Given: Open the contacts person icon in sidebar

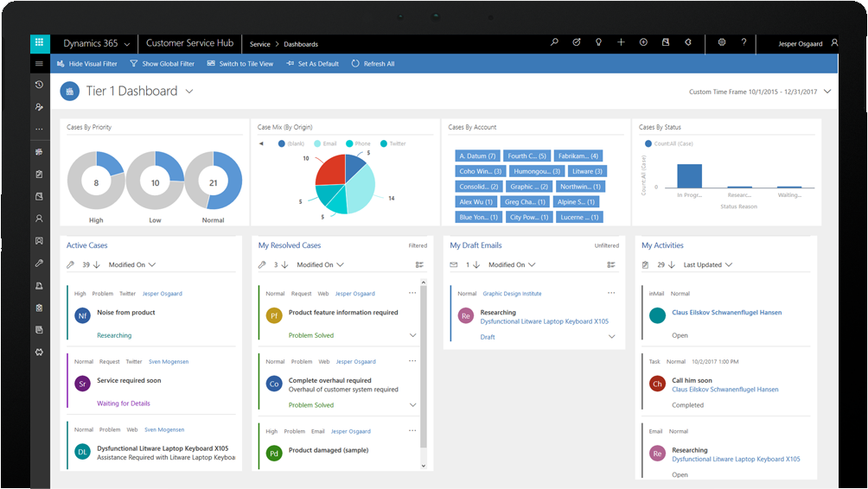Looking at the screenshot, I should (39, 219).
